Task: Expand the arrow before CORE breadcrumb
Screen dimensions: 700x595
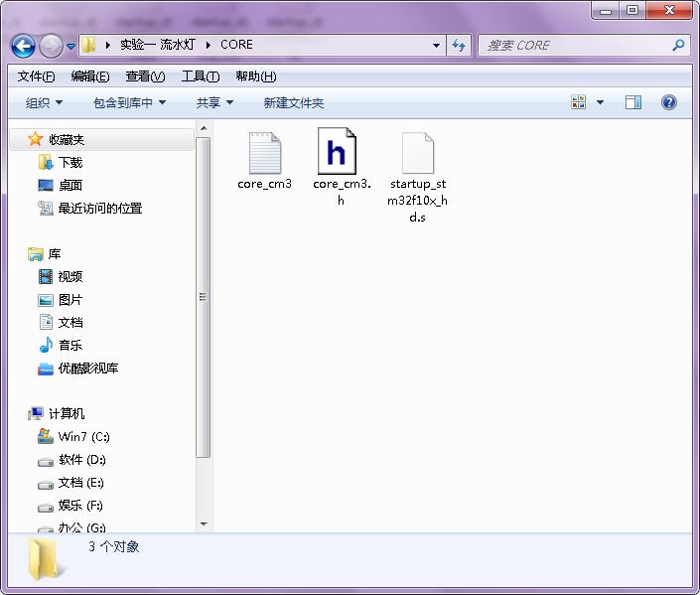Action: [x=209, y=45]
